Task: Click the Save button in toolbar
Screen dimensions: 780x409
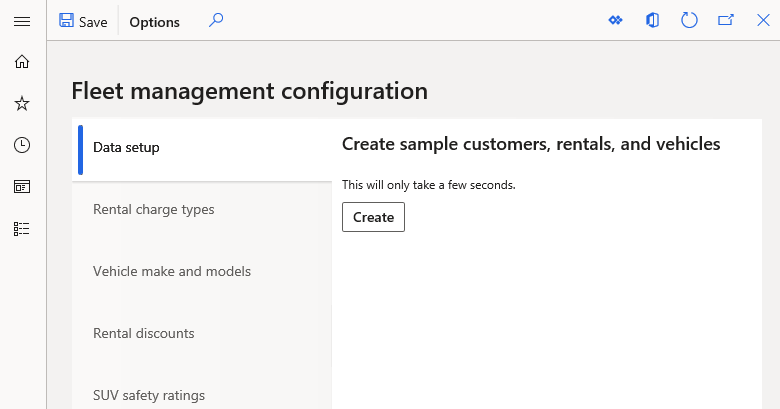Action: click(x=83, y=21)
